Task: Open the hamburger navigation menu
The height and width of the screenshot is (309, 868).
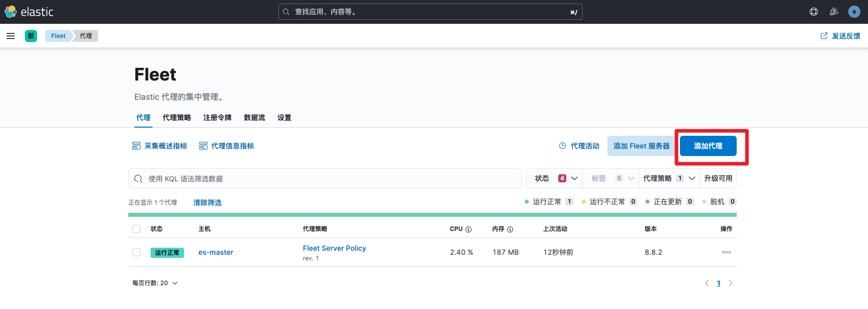Action: [11, 36]
